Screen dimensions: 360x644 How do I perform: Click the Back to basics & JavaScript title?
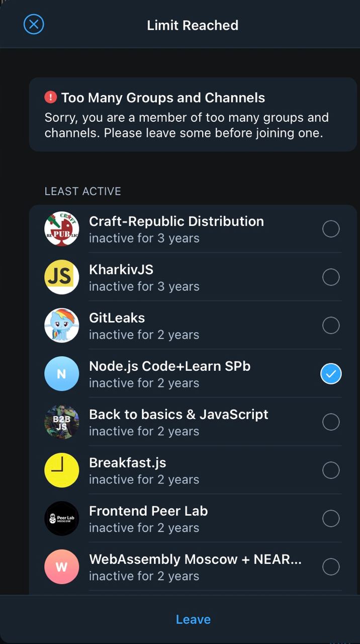[178, 415]
